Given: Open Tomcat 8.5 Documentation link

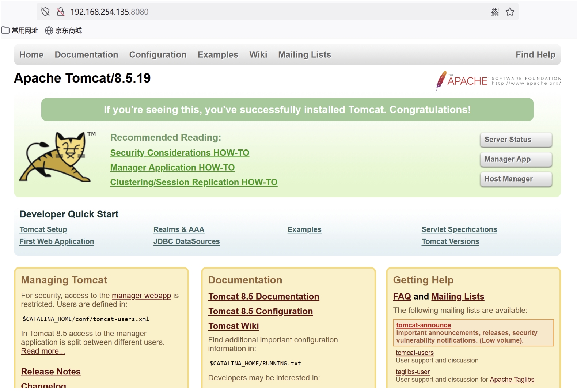Looking at the screenshot, I should coord(263,297).
